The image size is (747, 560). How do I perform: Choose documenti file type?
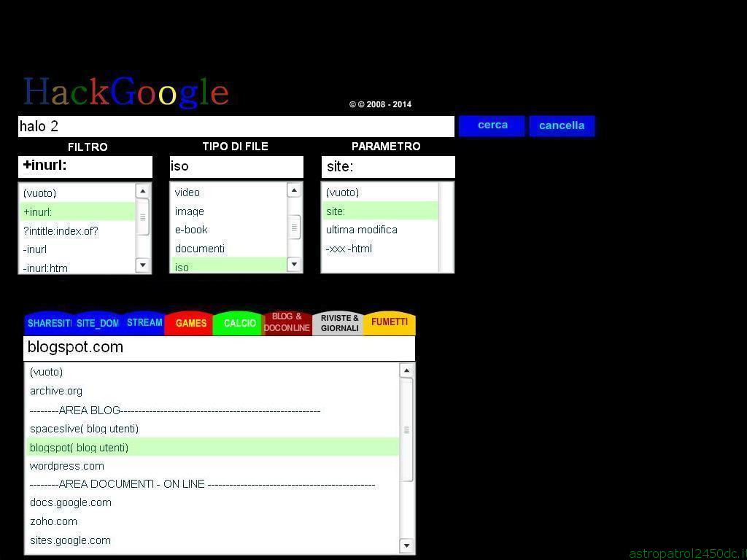[x=229, y=248]
